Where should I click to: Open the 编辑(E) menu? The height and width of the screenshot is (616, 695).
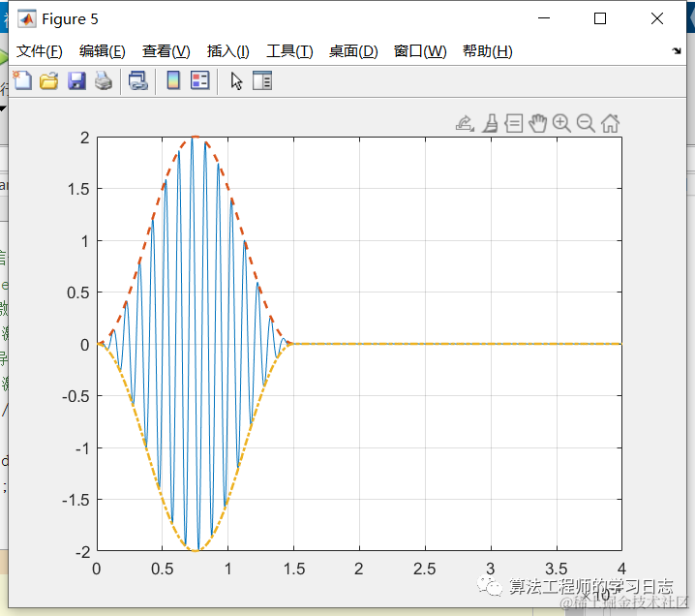tap(103, 51)
